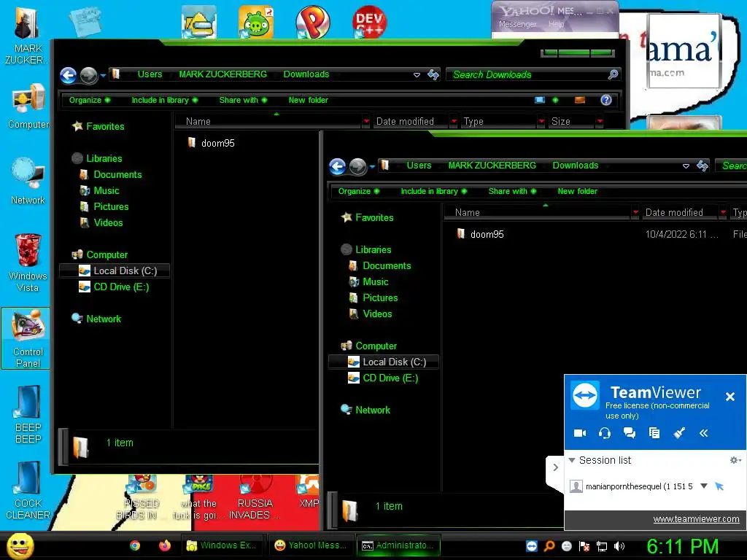
Task: Click the 6:11 PM taskbar clock
Action: [682, 547]
